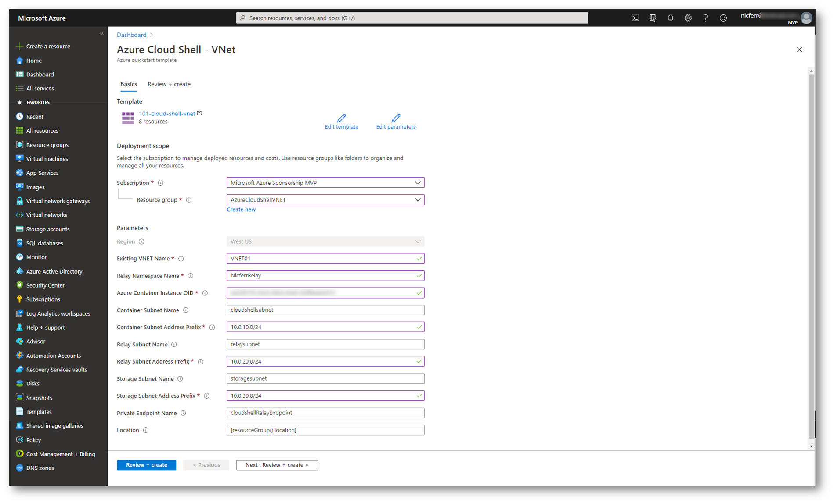Click the user account avatar
Image resolution: width=834 pixels, height=504 pixels.
pyautogui.click(x=806, y=18)
